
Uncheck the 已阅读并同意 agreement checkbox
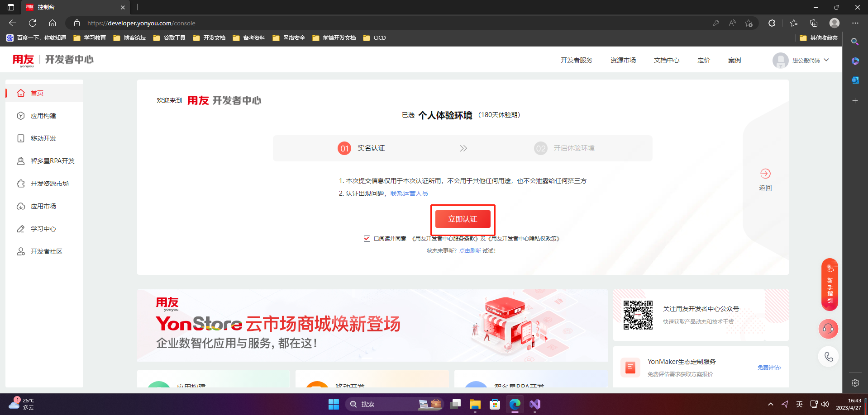pyautogui.click(x=367, y=239)
